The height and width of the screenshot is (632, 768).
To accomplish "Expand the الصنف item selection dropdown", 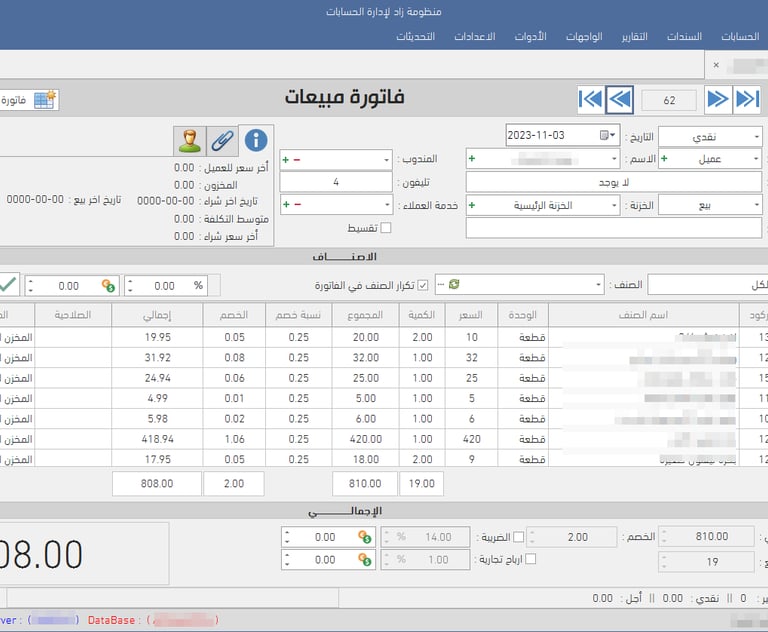I will point(598,285).
